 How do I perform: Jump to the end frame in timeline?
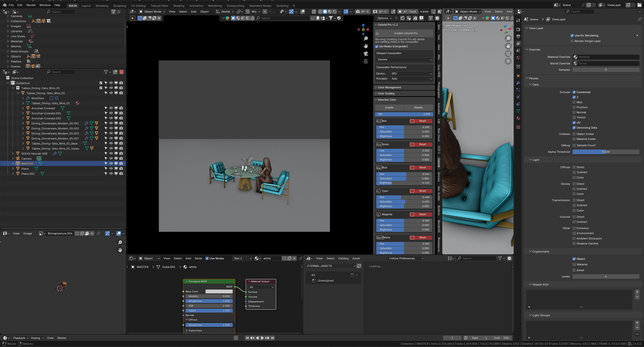click(x=272, y=338)
